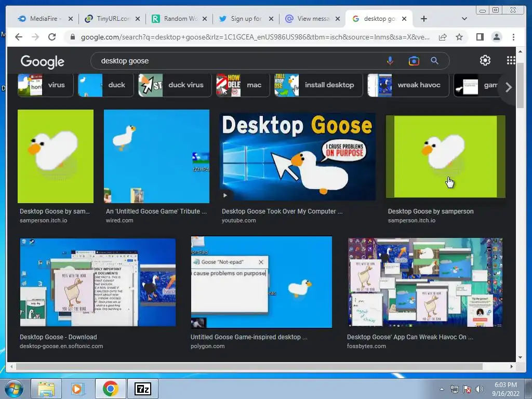This screenshot has height=399, width=532.
Task: Open the Desktop Goose YouTube video thumbnail
Action: tap(298, 157)
